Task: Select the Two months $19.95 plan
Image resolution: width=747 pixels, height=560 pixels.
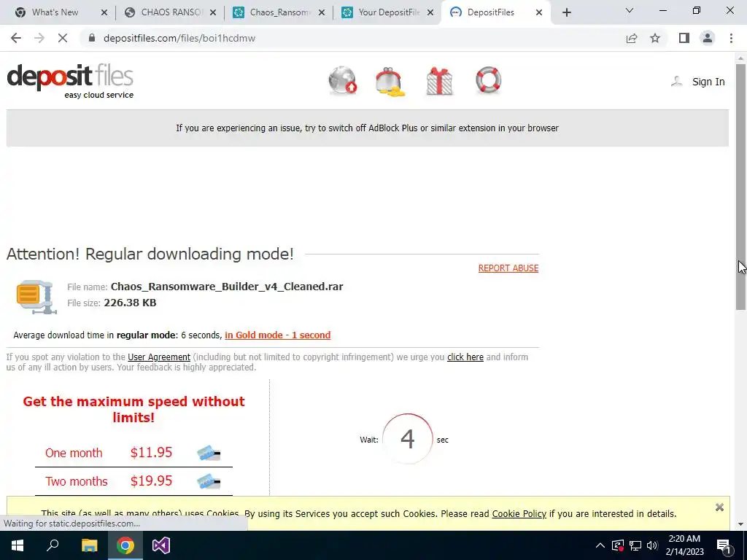Action: tap(133, 481)
